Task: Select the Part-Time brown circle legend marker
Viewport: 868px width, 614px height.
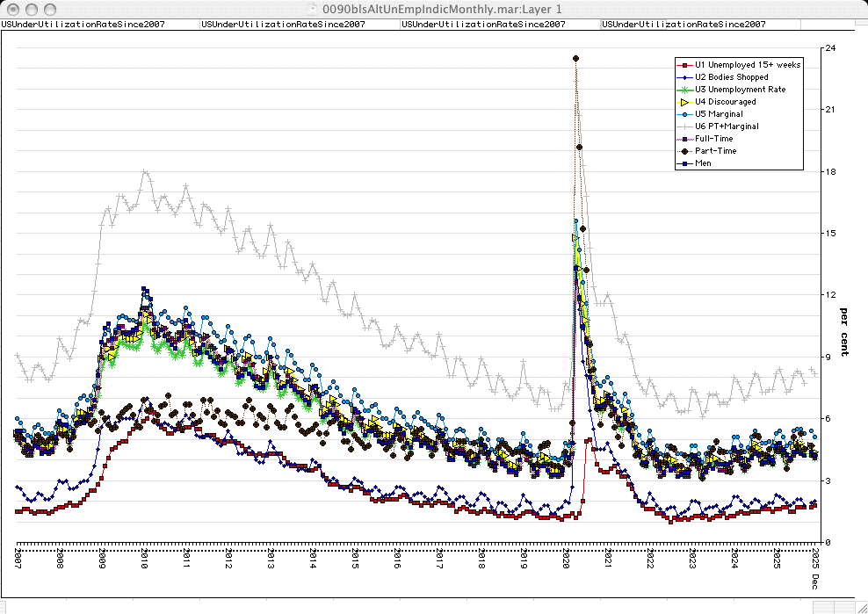Action: click(684, 151)
